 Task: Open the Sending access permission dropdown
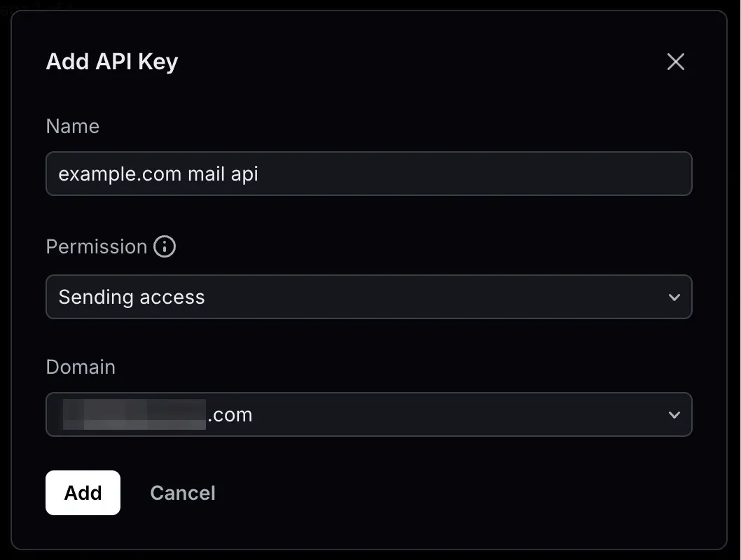click(368, 297)
